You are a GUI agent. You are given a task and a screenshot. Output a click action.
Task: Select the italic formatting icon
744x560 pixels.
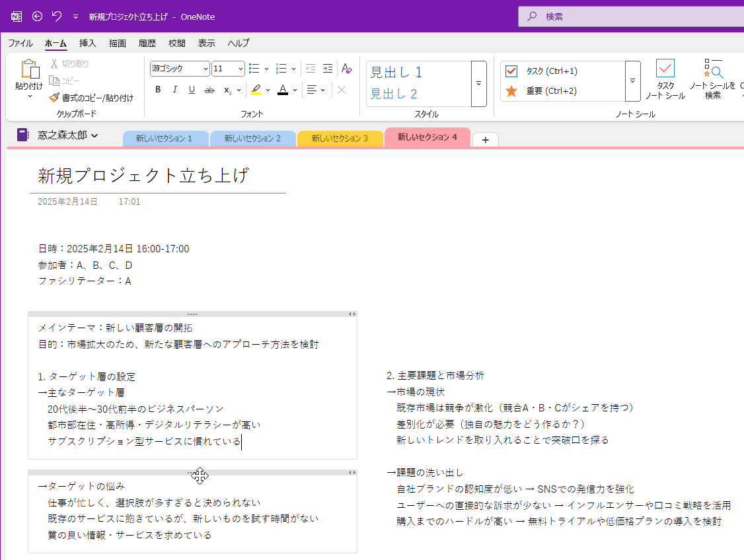click(174, 90)
